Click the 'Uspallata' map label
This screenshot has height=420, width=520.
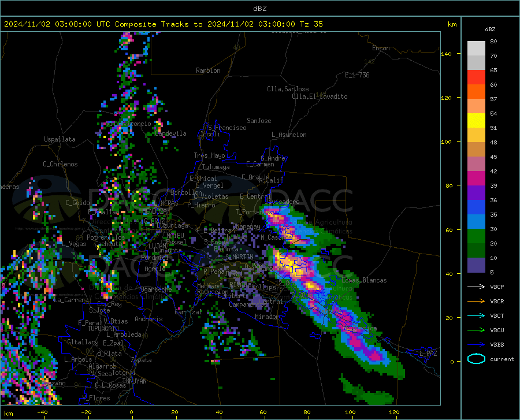[x=60, y=139]
